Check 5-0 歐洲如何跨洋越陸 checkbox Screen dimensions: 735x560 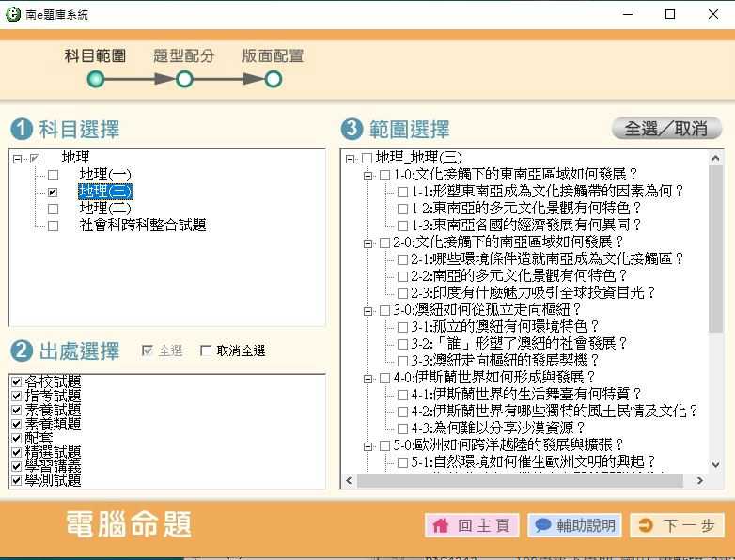pos(384,445)
